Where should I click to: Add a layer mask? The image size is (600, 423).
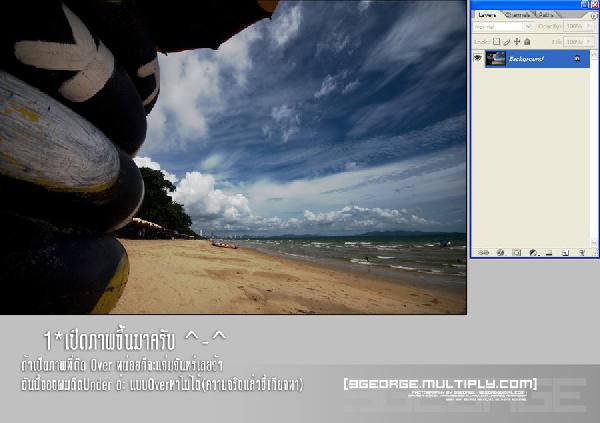tap(517, 253)
